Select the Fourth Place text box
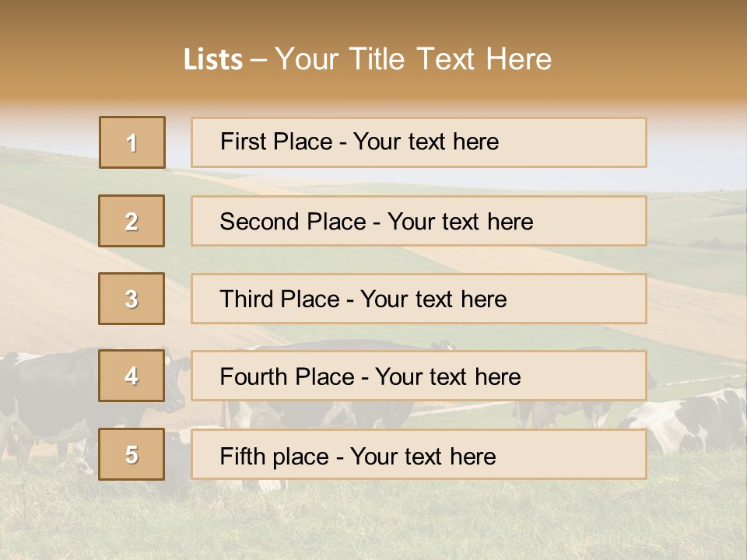747x560 pixels. coord(419,376)
